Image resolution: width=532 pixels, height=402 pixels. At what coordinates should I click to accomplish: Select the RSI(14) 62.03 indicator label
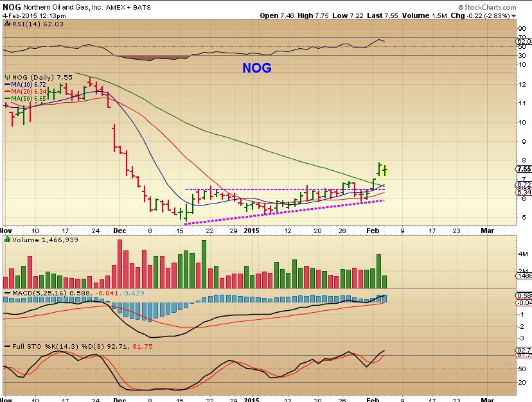38,24
